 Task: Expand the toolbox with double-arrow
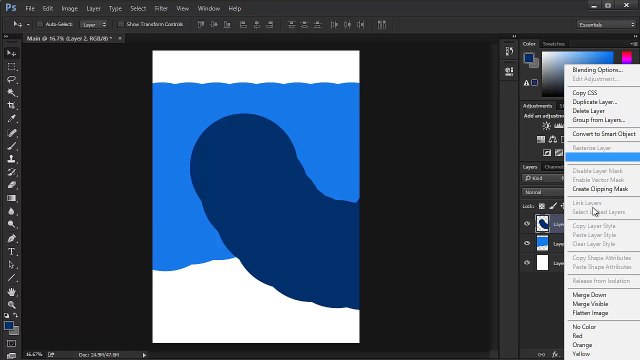click(6, 36)
